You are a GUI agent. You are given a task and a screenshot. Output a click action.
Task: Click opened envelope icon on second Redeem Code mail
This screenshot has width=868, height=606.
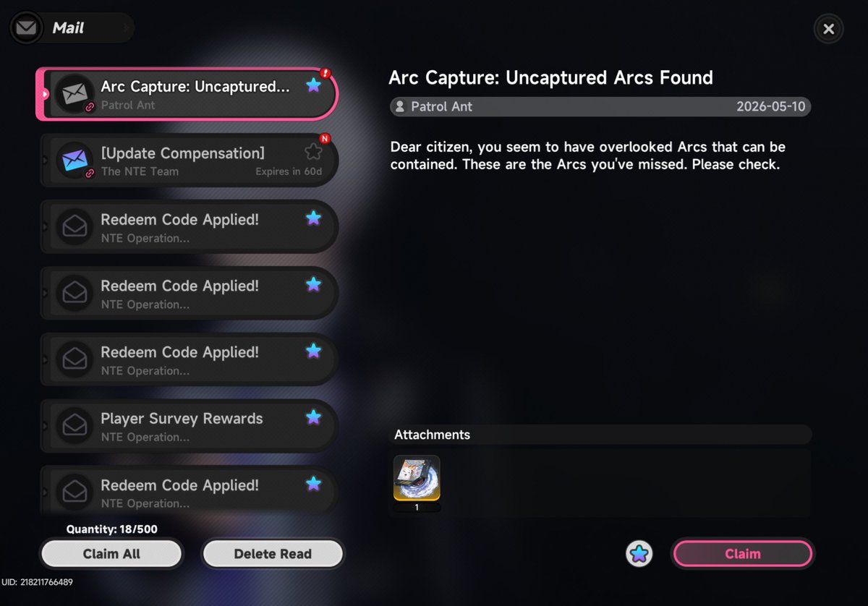pyautogui.click(x=75, y=293)
